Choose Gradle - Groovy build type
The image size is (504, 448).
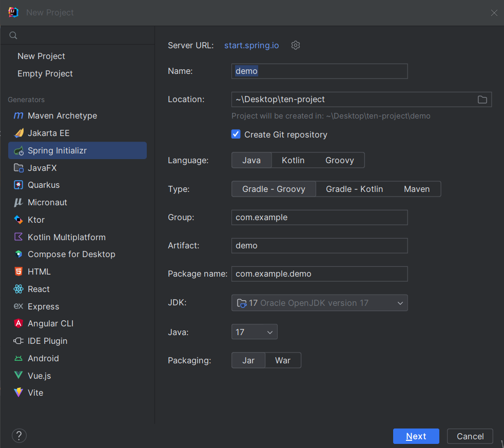274,189
